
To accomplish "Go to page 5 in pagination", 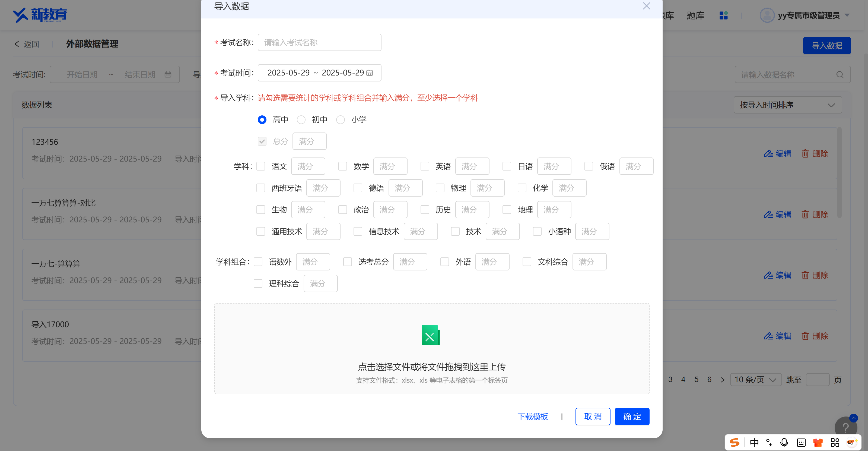I will pos(696,380).
